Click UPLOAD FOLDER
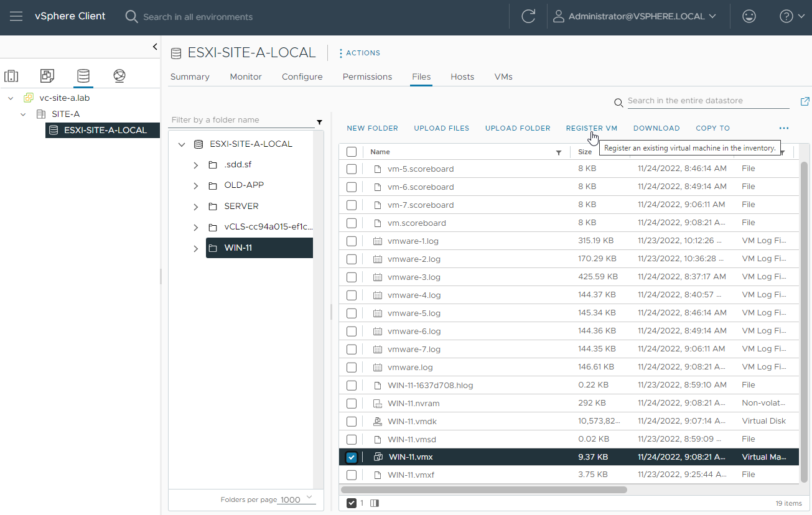Image resolution: width=812 pixels, height=515 pixels. 518,128
